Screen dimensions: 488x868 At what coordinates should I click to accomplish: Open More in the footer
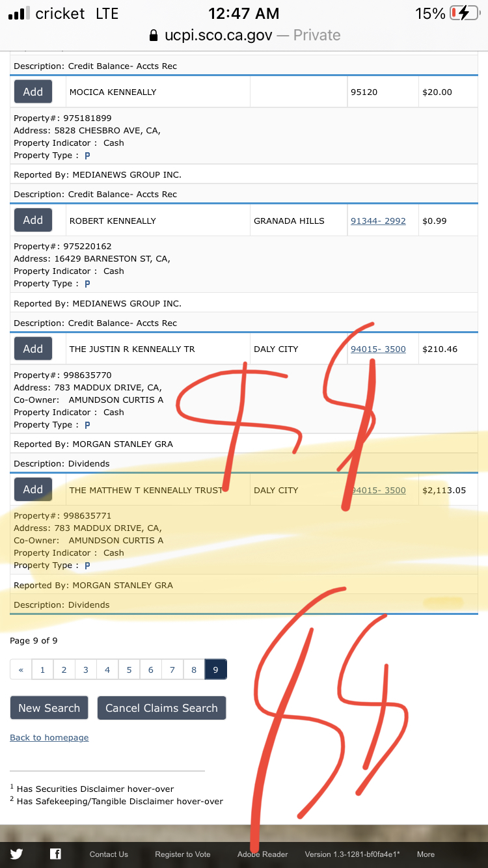(426, 854)
